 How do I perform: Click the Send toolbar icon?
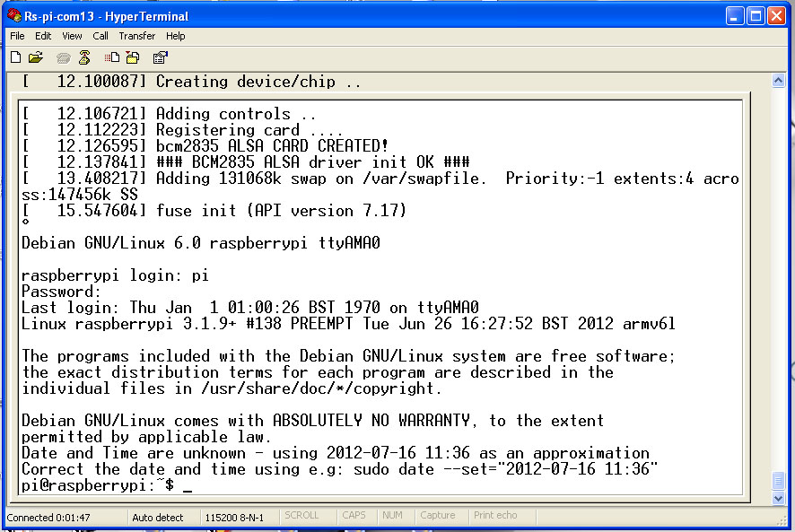click(x=112, y=57)
